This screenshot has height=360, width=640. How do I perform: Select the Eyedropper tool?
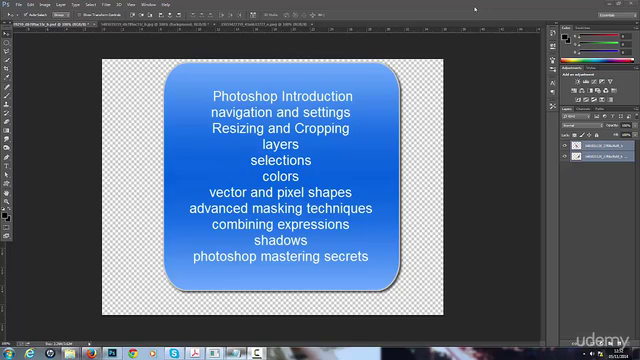6,78
